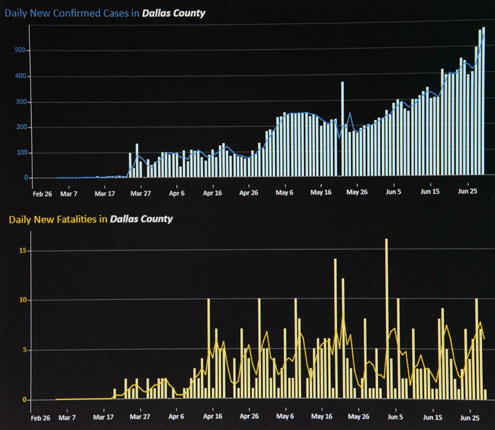Select the tallest fatalities bar reaching above 15
Viewport: 495px width, 430px height.
pos(386,319)
